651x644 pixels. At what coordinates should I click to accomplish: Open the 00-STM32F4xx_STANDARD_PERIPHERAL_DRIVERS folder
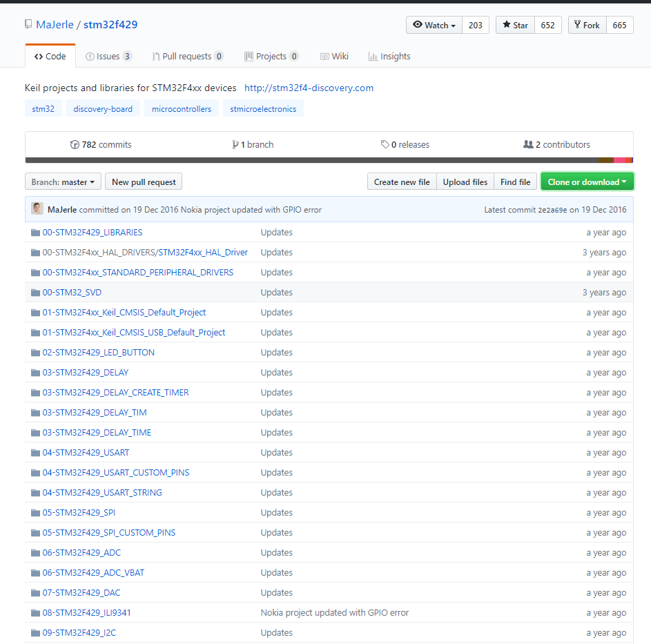pos(138,273)
